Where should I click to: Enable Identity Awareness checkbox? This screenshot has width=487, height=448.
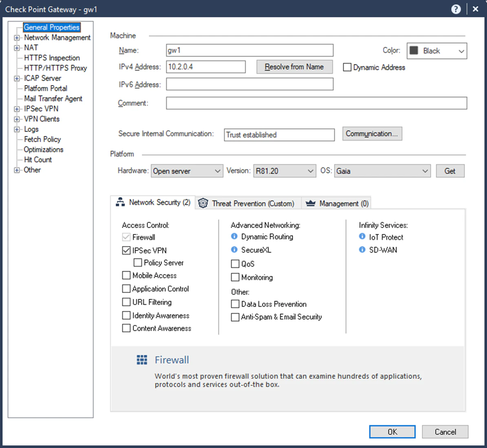tap(126, 315)
